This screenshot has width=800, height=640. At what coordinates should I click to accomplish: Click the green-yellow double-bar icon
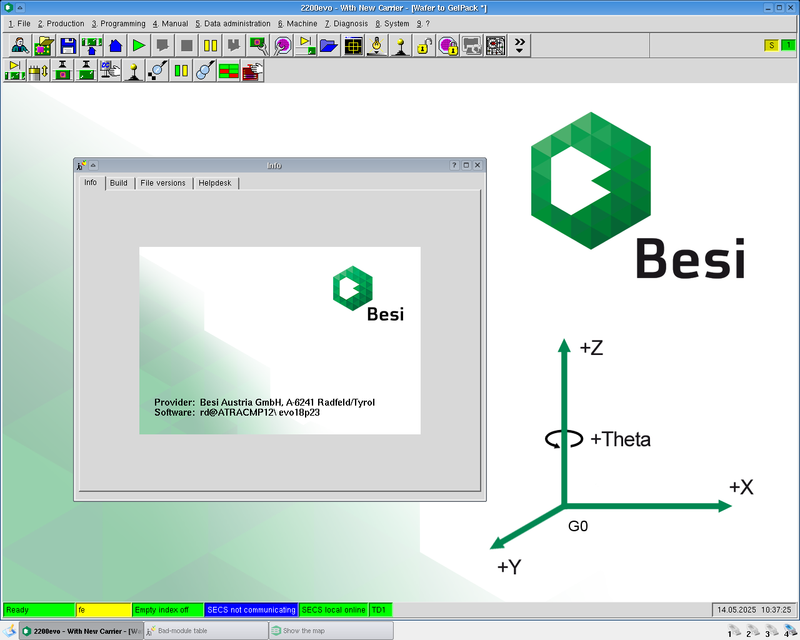tap(181, 70)
